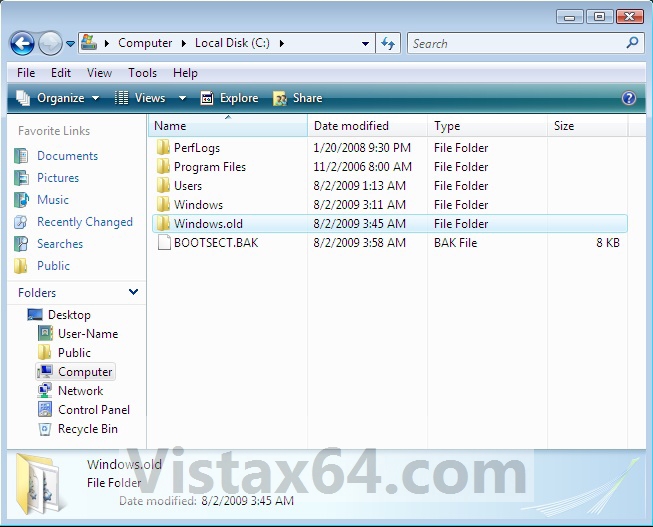Screen dimensions: 653x527
Task: Sort by the Type column header
Action: click(487, 126)
